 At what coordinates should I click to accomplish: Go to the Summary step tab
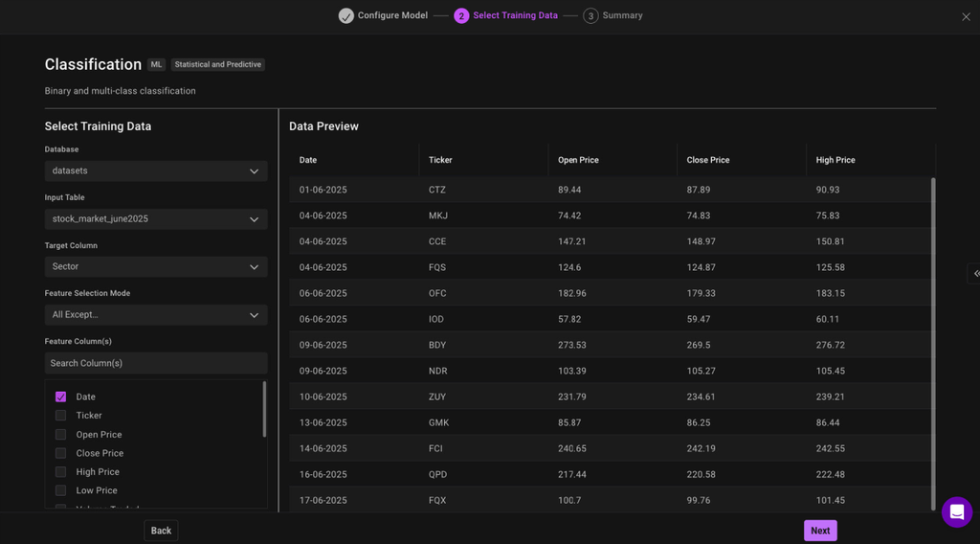tap(622, 16)
